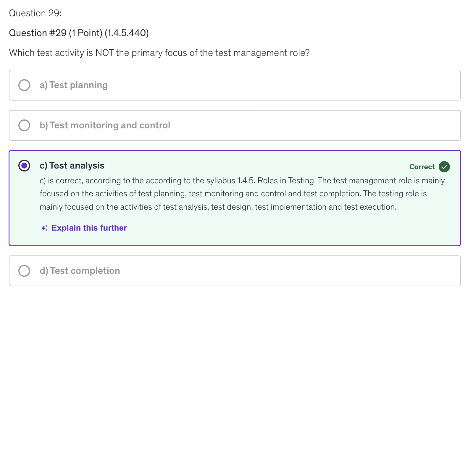Click the "b) Test monitoring and control" label

(x=105, y=125)
